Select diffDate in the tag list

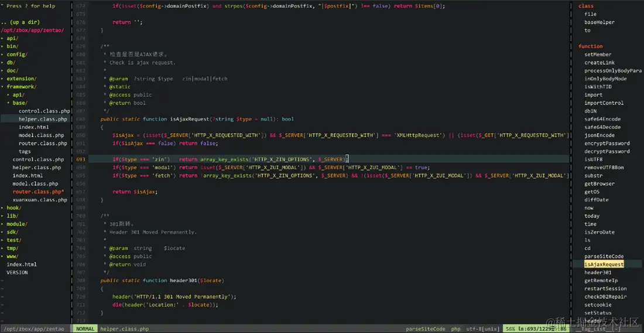597,200
